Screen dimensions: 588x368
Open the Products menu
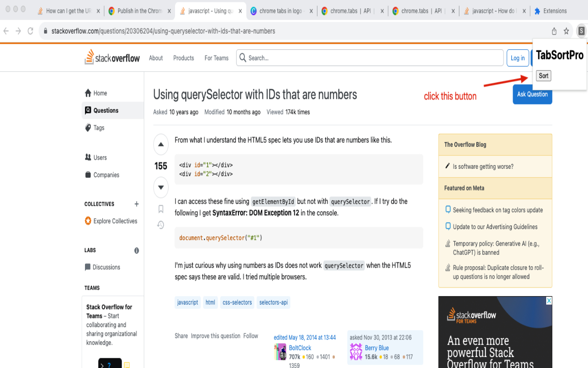[x=183, y=58]
